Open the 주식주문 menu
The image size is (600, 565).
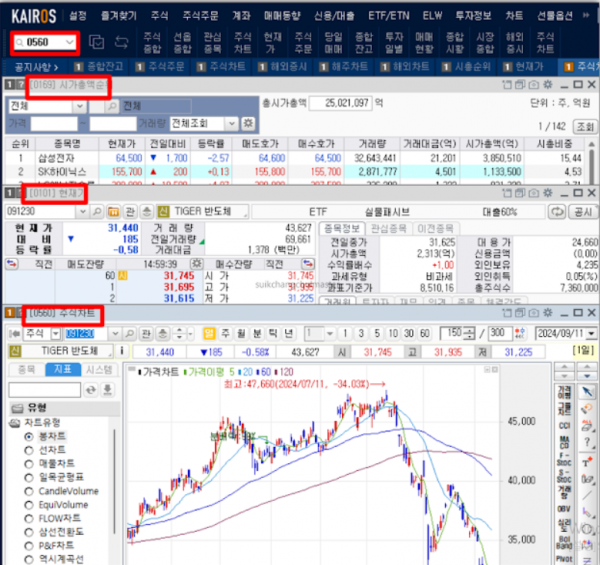pos(200,16)
